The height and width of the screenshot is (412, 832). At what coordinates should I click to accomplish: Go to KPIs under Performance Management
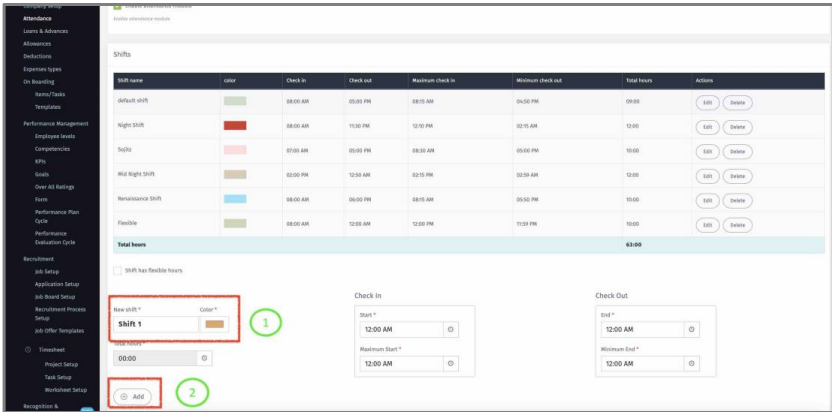point(41,161)
